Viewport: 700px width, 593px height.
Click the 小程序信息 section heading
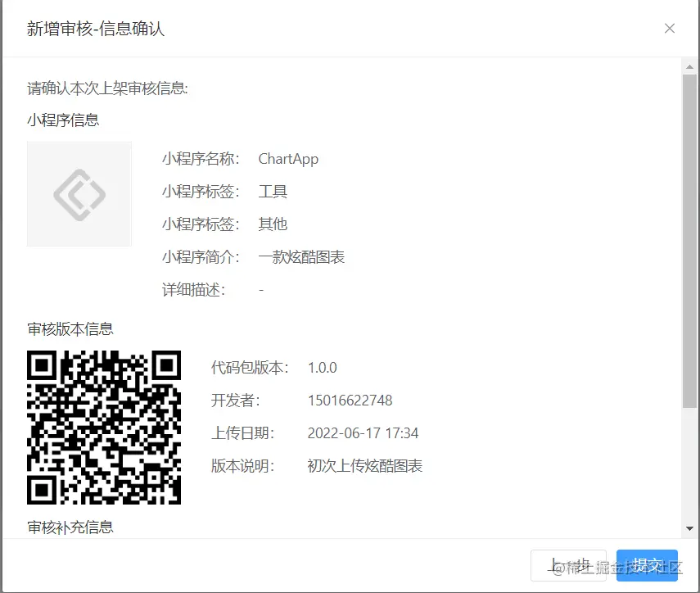(x=63, y=120)
